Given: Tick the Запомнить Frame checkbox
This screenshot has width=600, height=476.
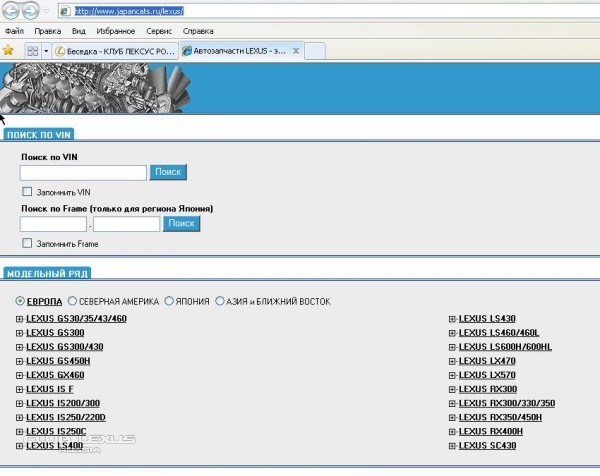Looking at the screenshot, I should tap(27, 243).
